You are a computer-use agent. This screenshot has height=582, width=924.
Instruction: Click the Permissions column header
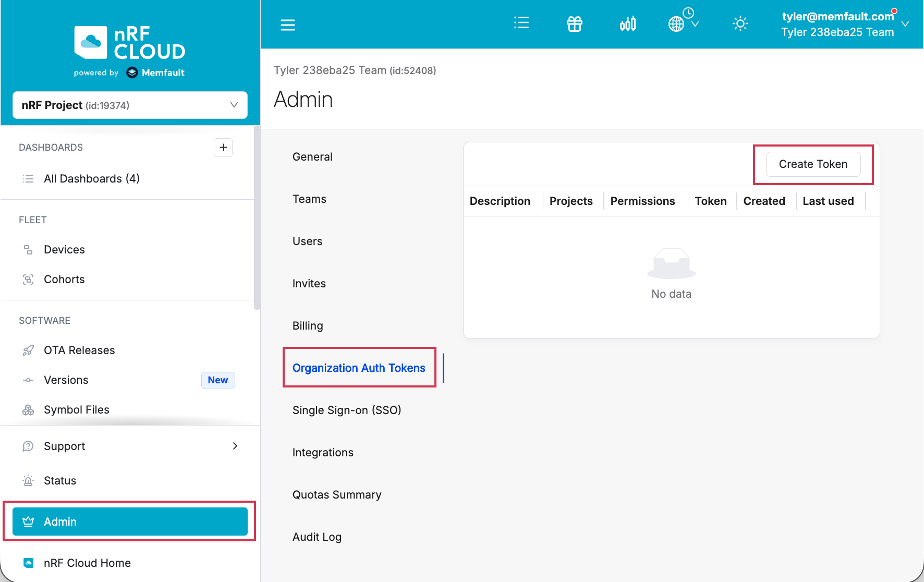[x=642, y=201]
